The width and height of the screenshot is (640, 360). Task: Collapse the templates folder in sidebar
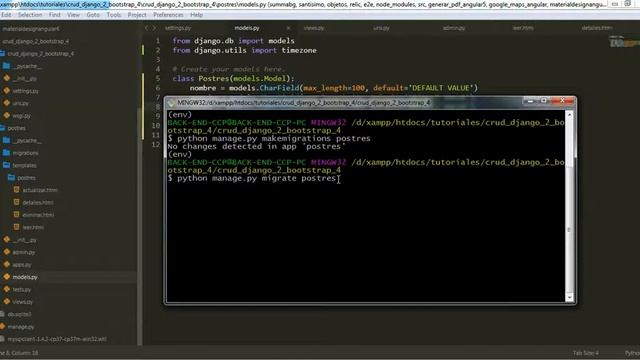click(7, 165)
